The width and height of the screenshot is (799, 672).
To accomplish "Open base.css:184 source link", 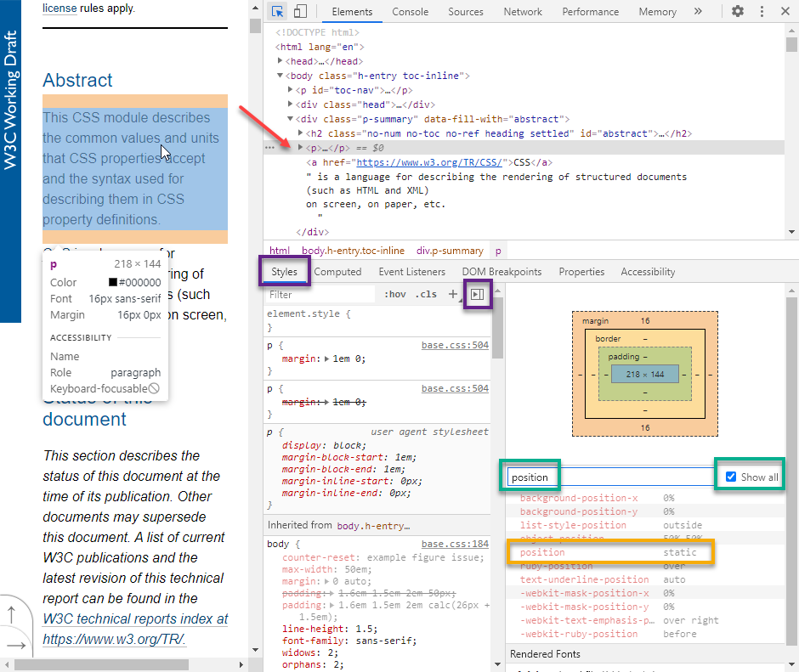I will 455,544.
